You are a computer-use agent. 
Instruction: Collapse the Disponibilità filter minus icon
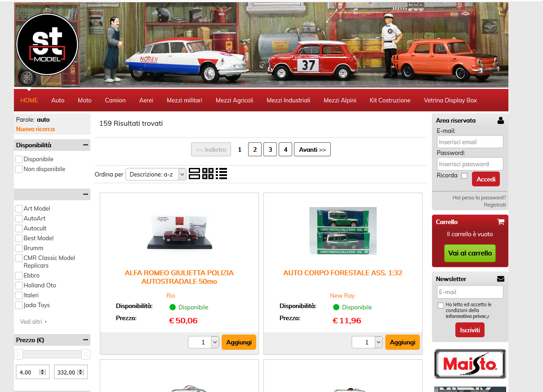tap(85, 145)
